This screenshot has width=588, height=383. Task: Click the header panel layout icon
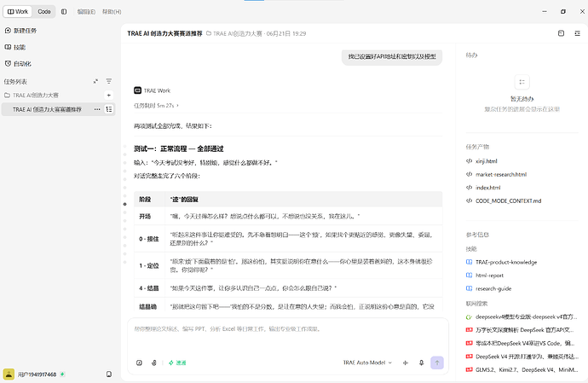tap(561, 33)
